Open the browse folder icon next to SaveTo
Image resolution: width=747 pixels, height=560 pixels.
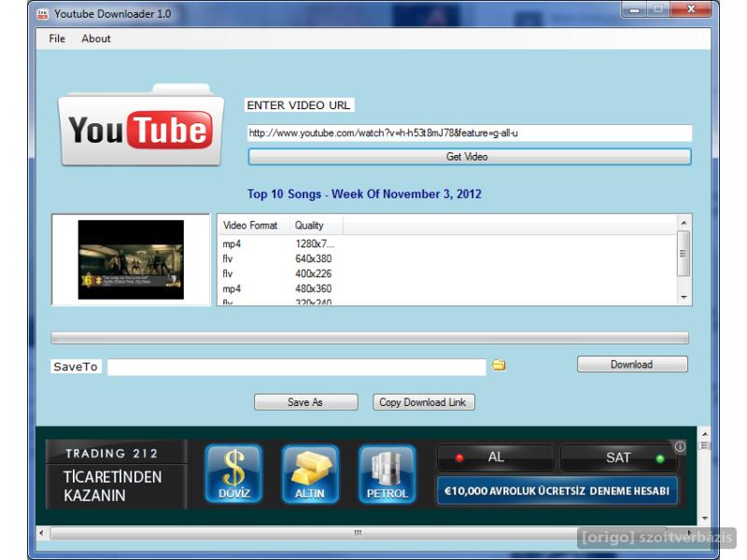point(499,365)
